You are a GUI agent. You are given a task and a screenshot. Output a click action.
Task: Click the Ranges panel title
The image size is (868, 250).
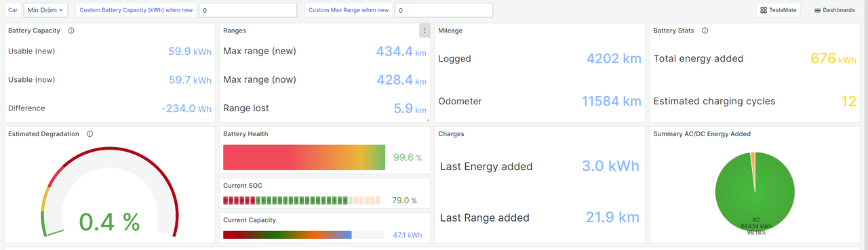[235, 30]
